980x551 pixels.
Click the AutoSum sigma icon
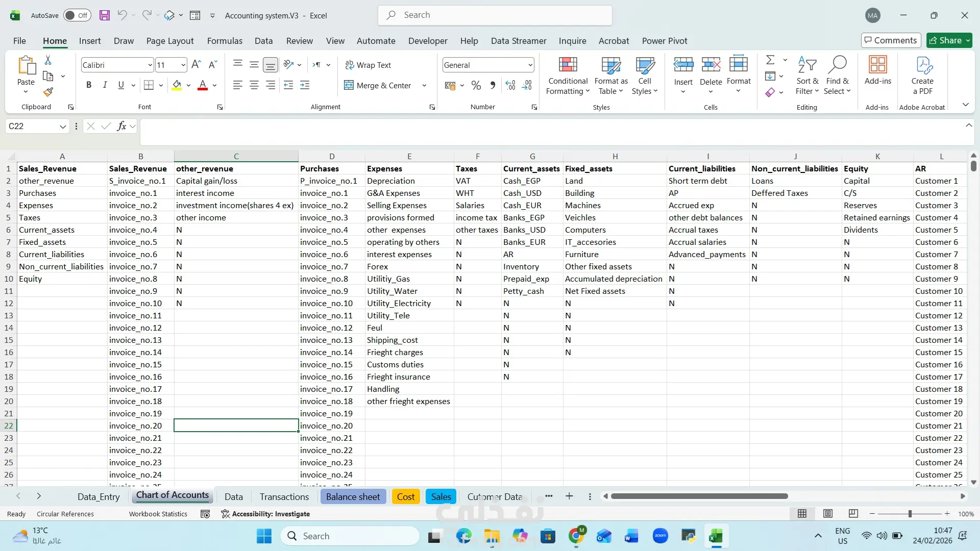[x=770, y=60]
